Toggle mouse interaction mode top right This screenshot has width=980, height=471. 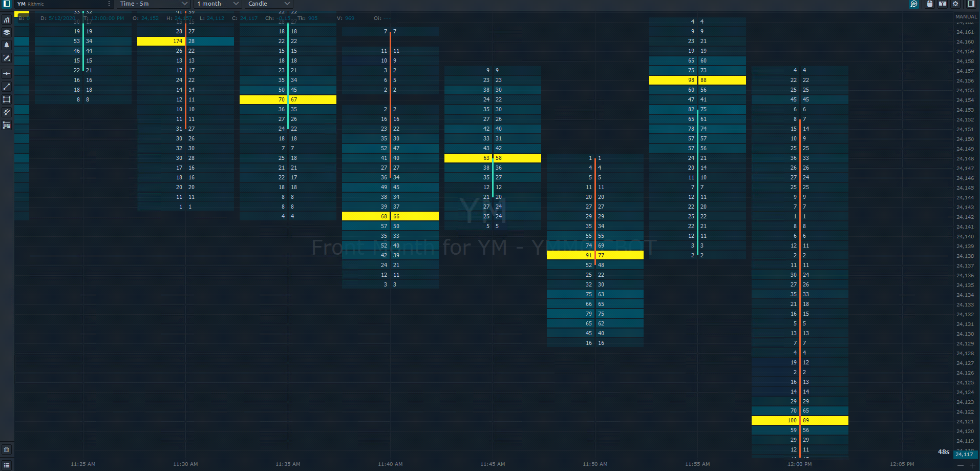(x=929, y=4)
